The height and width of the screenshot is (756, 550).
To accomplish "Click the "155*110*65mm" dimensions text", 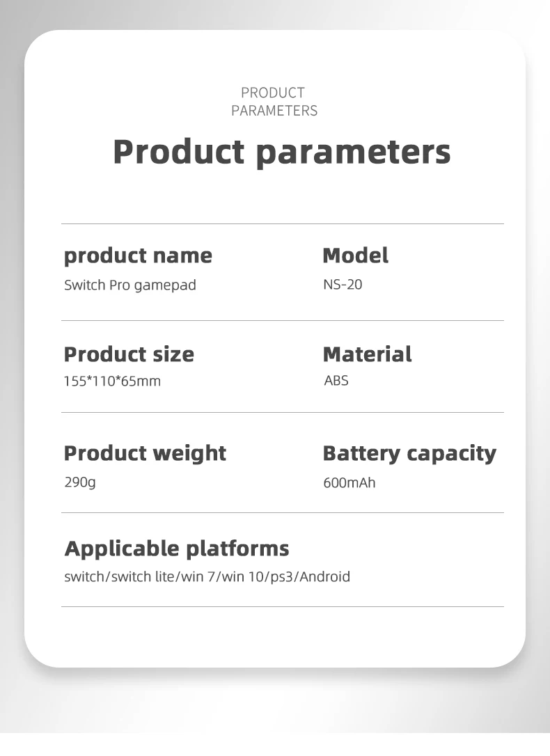I will pyautogui.click(x=112, y=381).
